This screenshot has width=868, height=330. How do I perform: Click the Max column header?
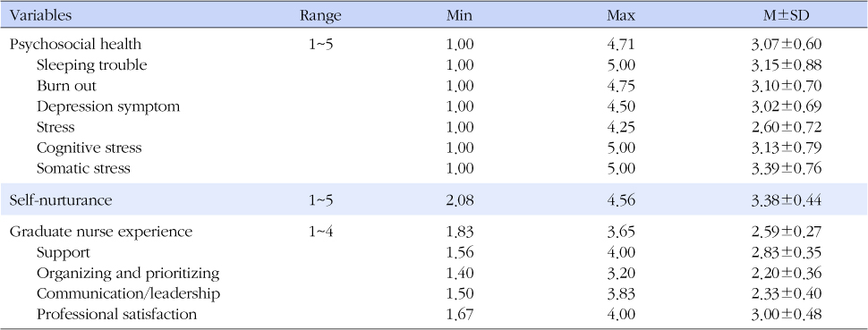pyautogui.click(x=620, y=15)
